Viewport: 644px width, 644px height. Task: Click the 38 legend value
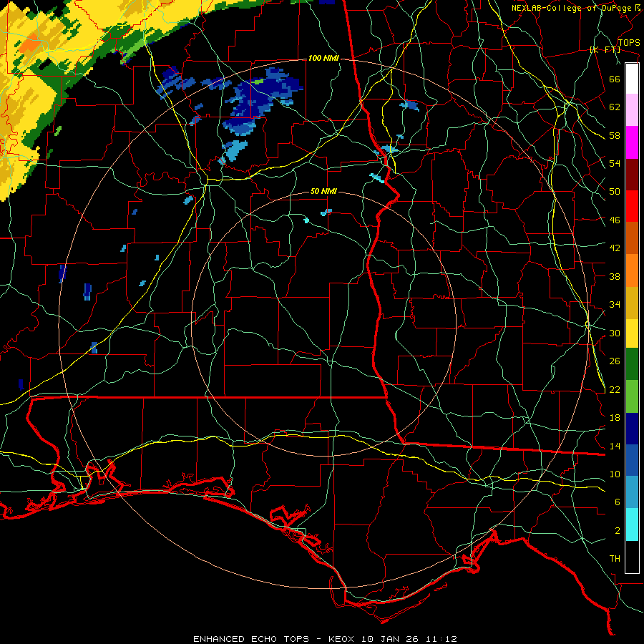coord(615,276)
